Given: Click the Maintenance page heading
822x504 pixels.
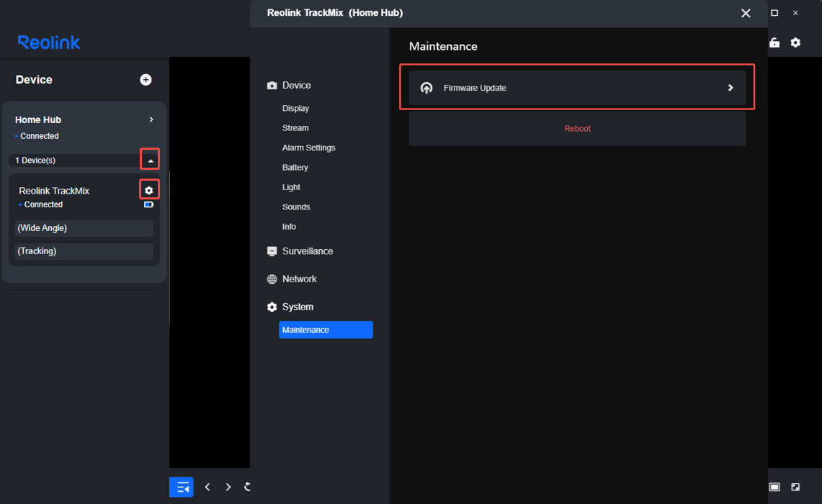Looking at the screenshot, I should point(443,46).
